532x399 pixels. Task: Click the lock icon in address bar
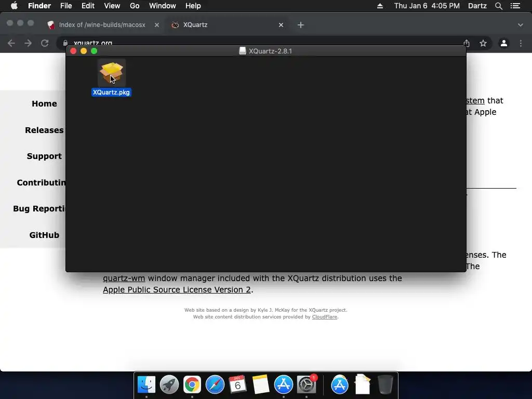(65, 43)
